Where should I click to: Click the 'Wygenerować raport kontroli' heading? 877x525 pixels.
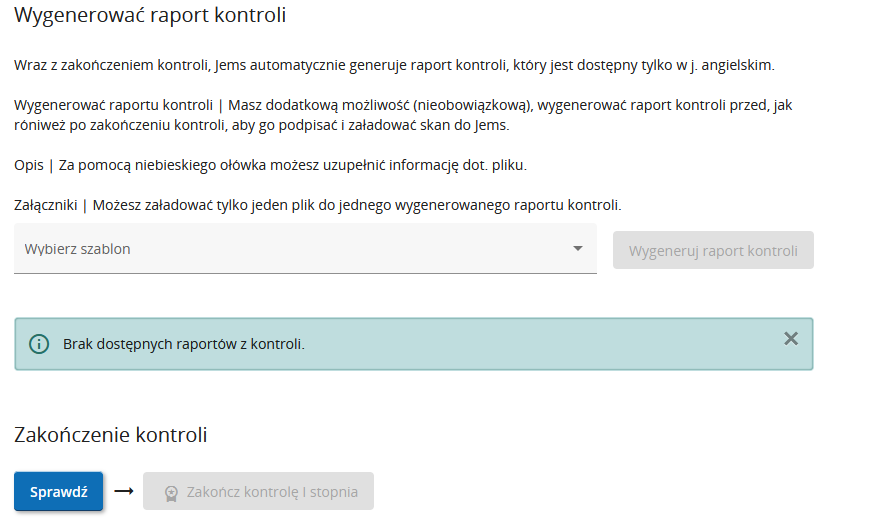[x=150, y=16]
